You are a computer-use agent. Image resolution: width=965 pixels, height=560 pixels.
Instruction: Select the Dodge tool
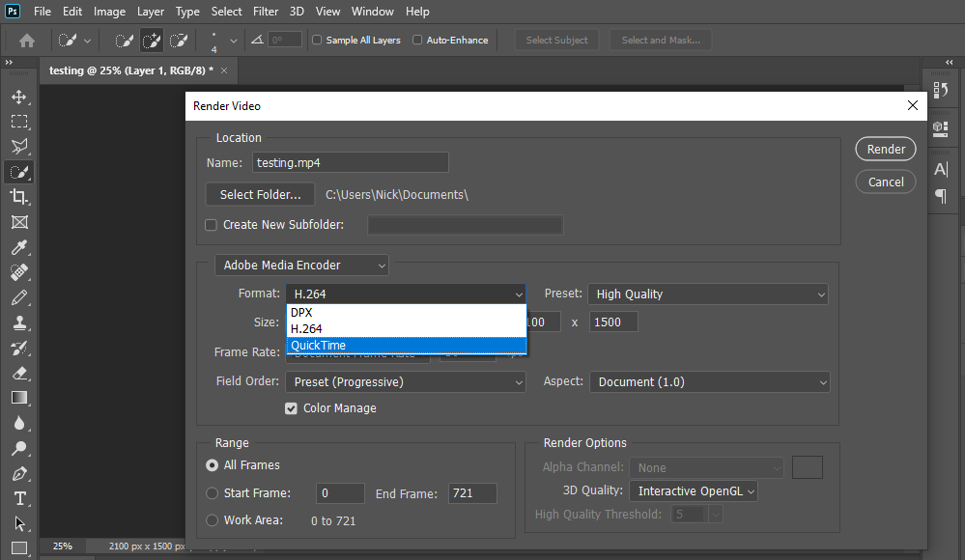pos(19,449)
